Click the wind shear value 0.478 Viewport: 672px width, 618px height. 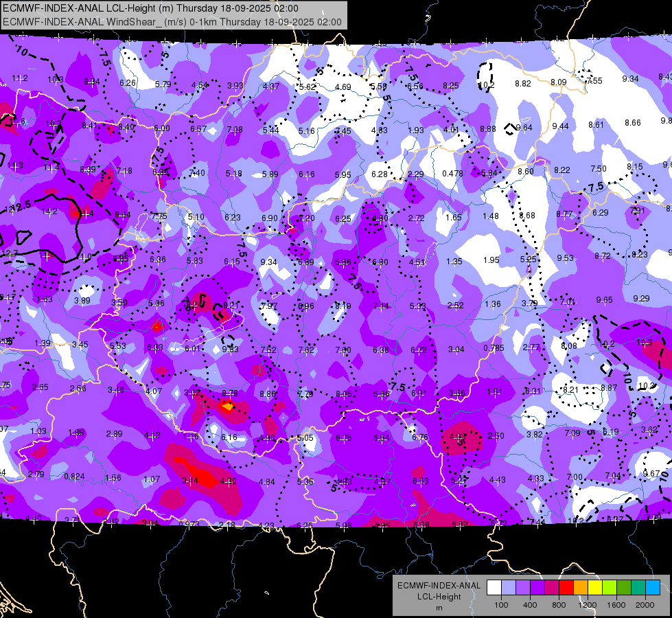pyautogui.click(x=452, y=173)
